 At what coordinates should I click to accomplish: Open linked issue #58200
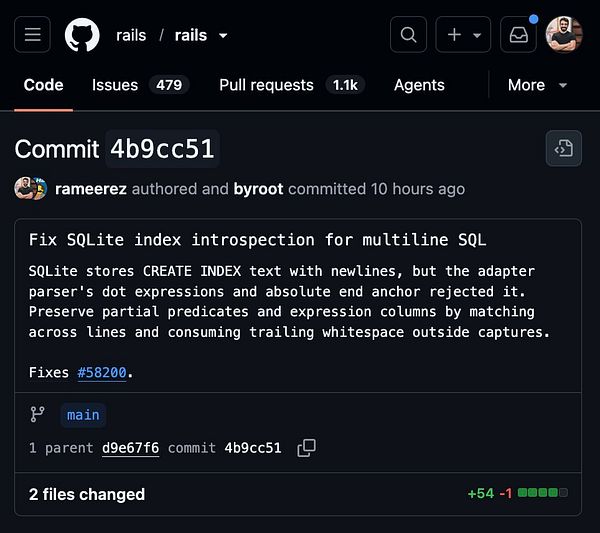[x=102, y=372]
